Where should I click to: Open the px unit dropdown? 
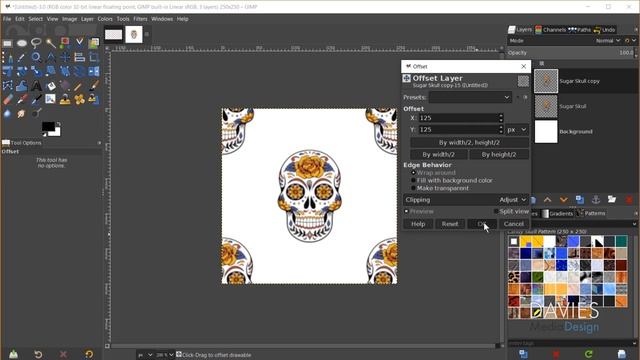[517, 130]
